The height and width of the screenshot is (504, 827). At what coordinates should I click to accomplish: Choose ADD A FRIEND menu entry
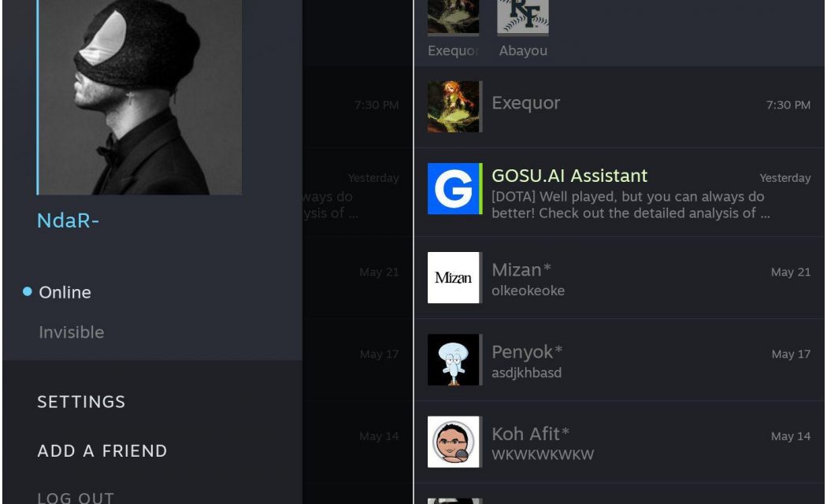point(102,450)
